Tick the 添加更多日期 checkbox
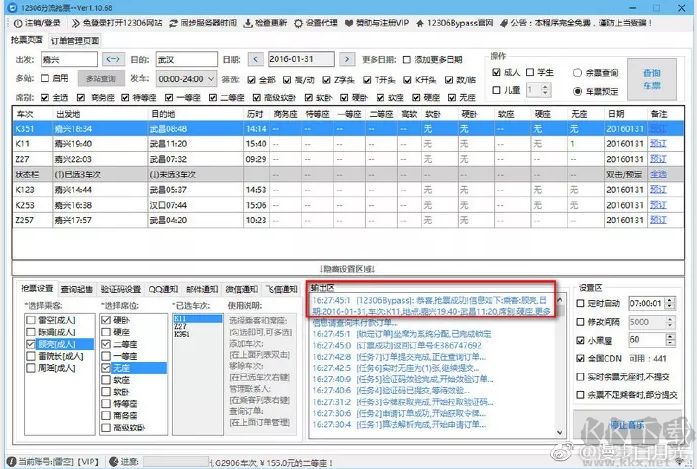697x469 pixels. [406, 60]
